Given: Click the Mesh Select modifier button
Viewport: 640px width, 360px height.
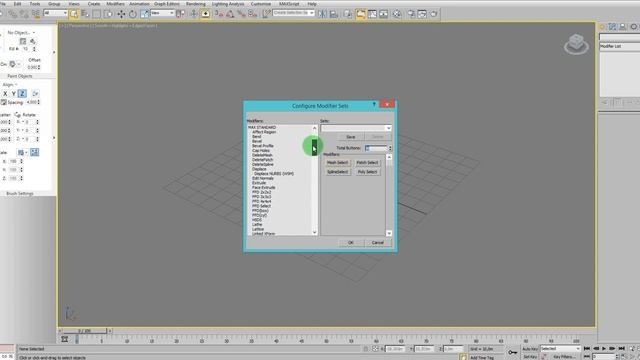Looking at the screenshot, I should point(338,162).
